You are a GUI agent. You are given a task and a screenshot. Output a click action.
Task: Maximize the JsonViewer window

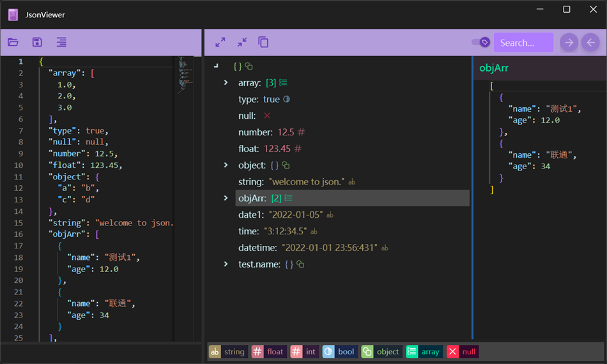point(566,10)
